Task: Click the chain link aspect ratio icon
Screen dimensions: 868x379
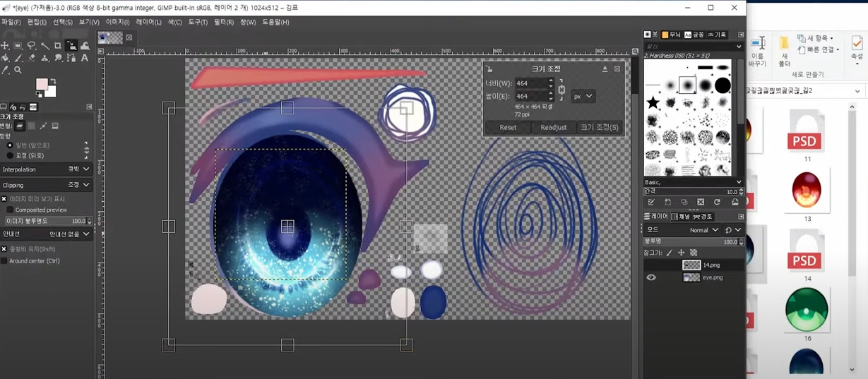Action: (561, 90)
